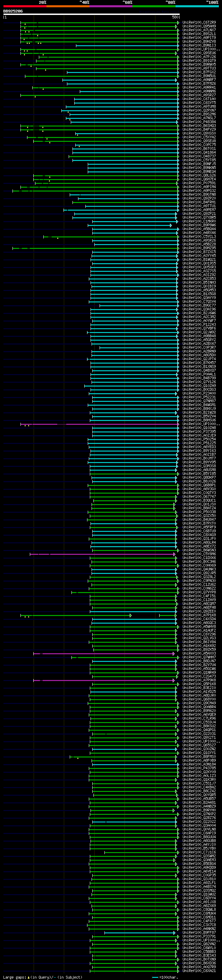Viewport: 222px width, 980px height.
Task: Click the ~100% legend label
Action: [213, 2]
